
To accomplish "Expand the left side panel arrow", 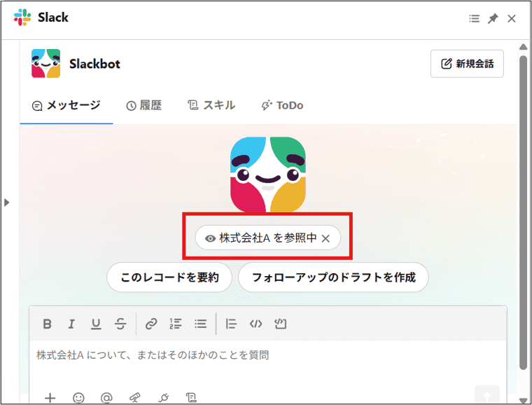I will pos(7,202).
